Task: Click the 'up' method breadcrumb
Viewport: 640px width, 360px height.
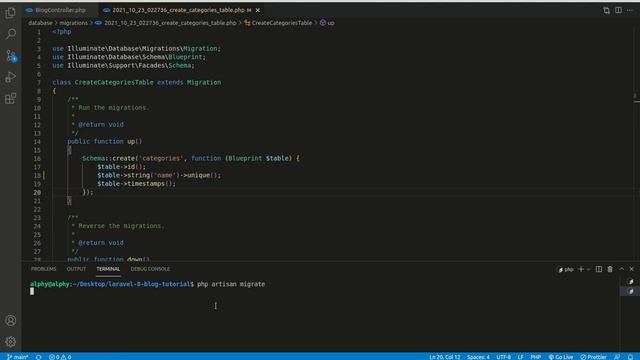Action: tap(331, 23)
